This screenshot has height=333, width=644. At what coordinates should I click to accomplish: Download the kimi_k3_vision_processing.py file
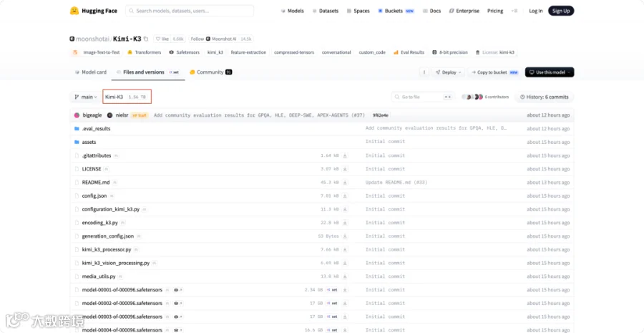(x=345, y=263)
